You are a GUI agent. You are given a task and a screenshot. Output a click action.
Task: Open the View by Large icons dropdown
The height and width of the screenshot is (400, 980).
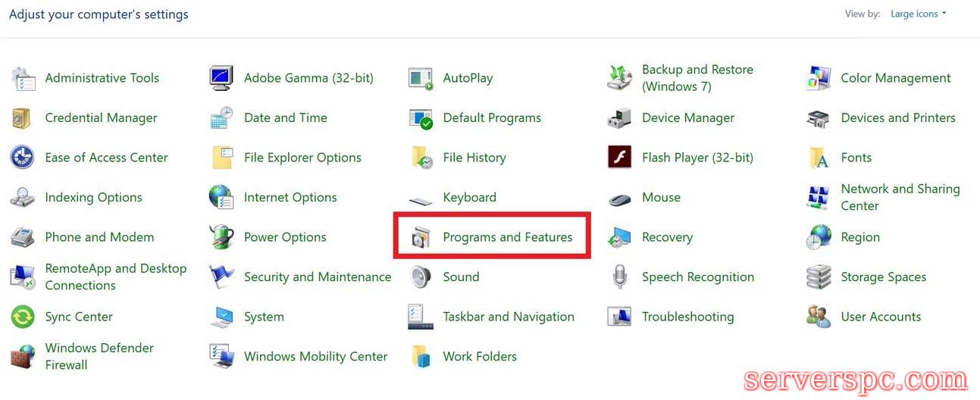click(x=918, y=14)
